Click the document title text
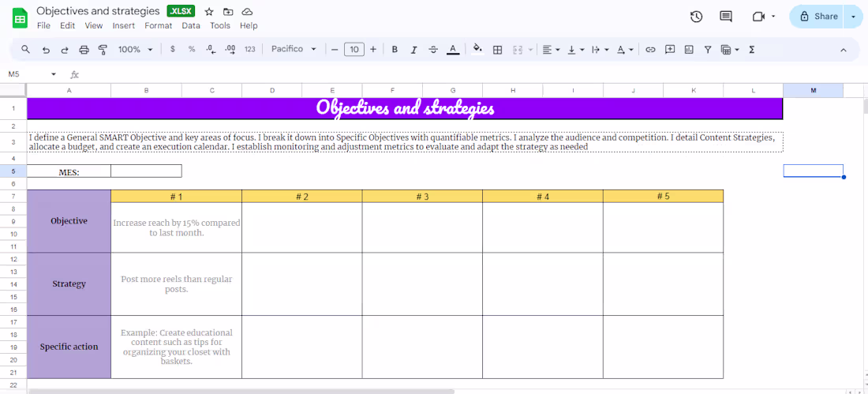 tap(98, 11)
